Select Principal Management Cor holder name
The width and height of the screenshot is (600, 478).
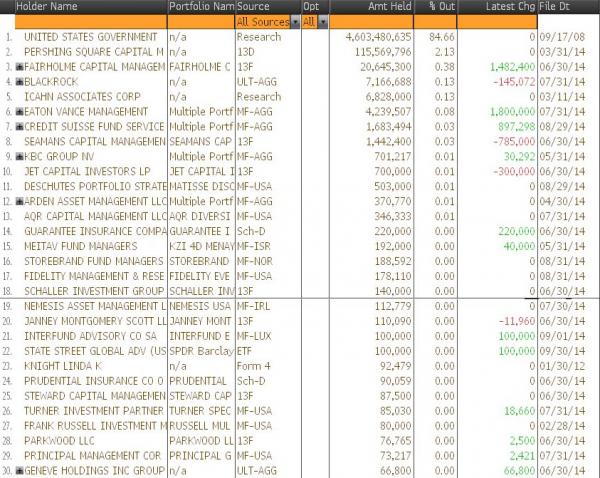click(92, 456)
